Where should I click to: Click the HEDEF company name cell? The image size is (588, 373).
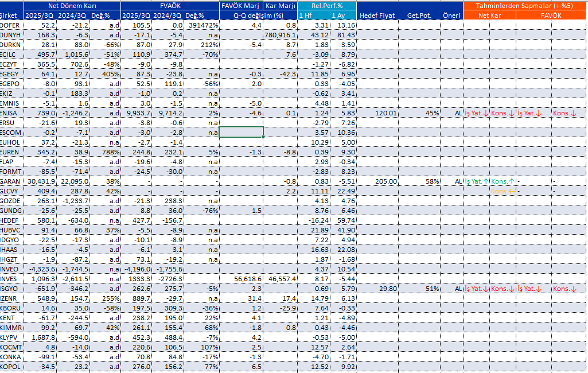[x=11, y=220]
